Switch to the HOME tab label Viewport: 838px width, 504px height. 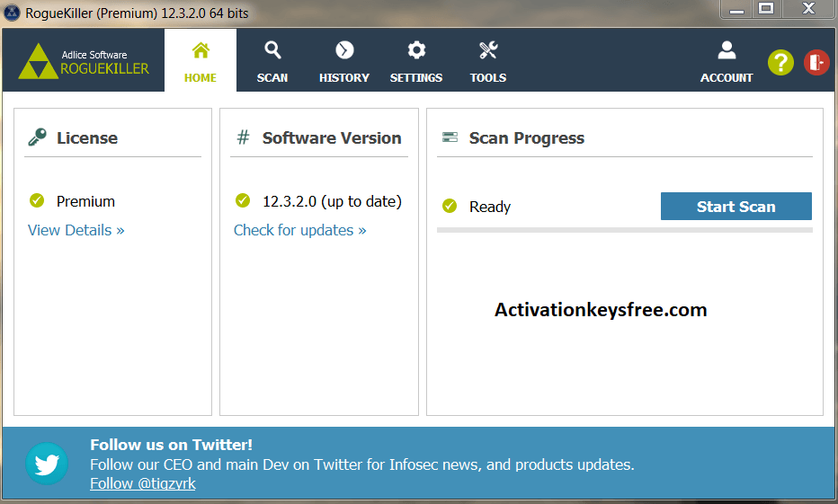(x=201, y=78)
